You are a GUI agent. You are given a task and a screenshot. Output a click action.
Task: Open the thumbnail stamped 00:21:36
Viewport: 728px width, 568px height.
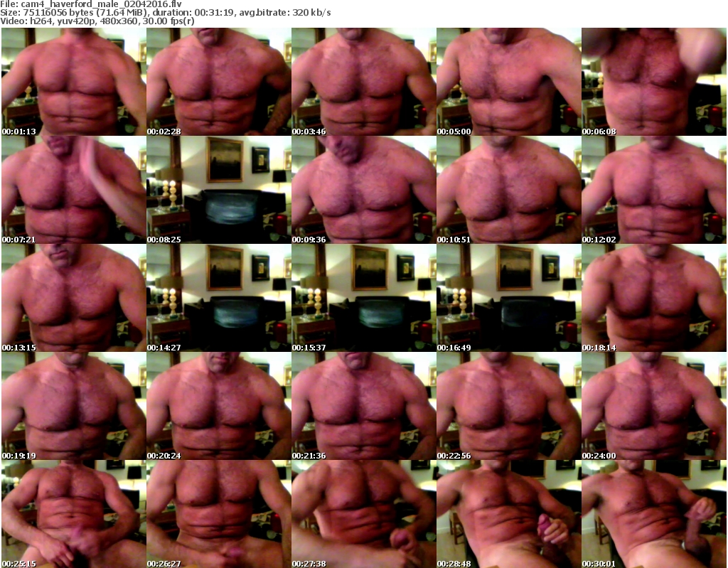point(364,406)
